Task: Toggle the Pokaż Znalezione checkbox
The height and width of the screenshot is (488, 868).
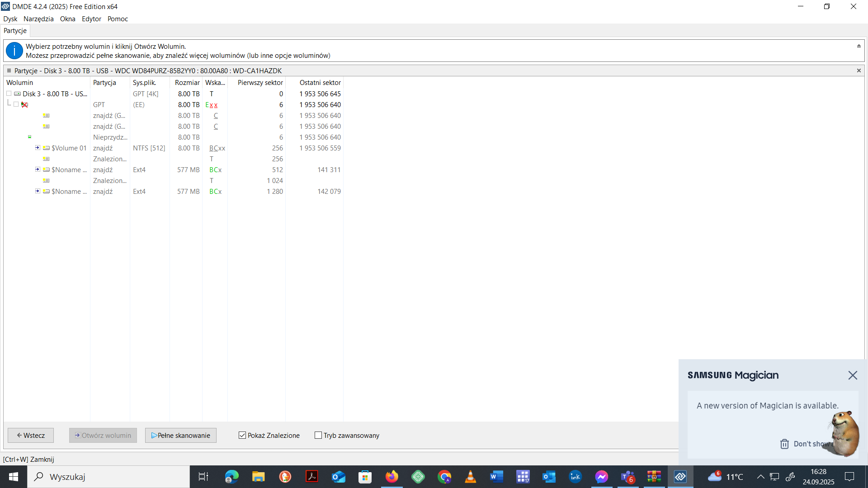Action: coord(242,435)
